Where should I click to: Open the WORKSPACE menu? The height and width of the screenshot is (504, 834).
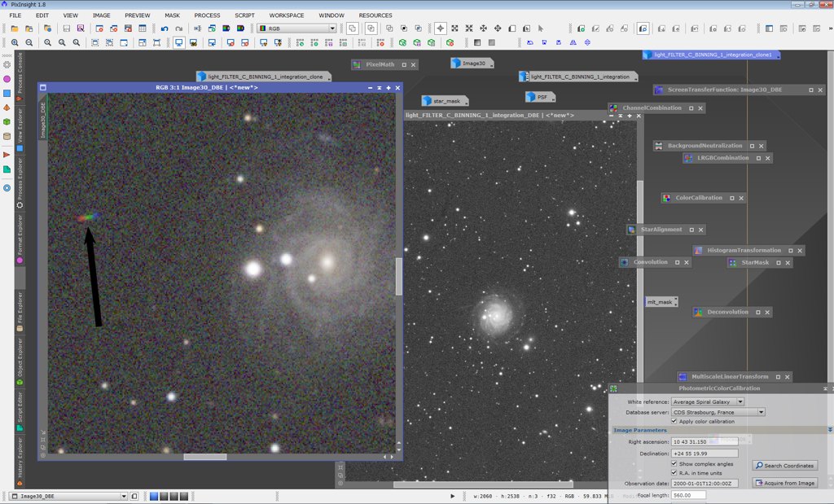point(287,15)
